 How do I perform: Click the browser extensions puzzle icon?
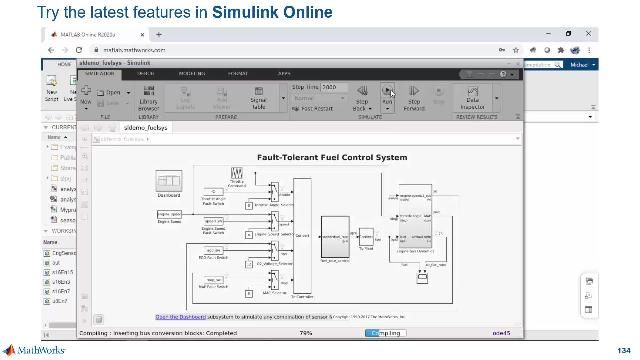(x=561, y=50)
